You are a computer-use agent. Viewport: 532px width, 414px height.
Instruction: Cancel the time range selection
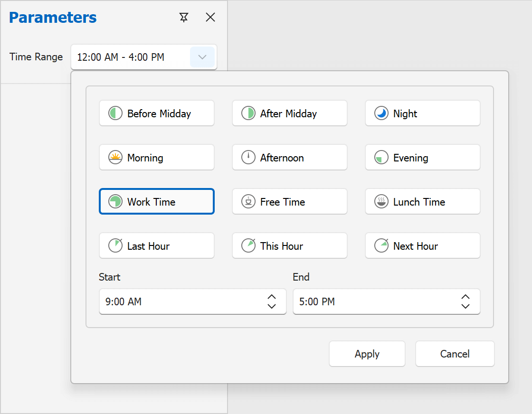[455, 354]
